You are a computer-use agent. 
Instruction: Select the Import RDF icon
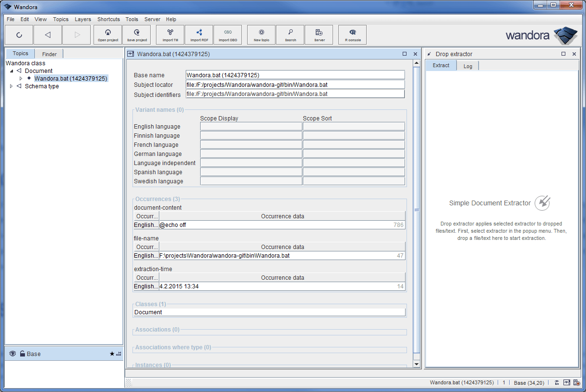click(x=199, y=35)
